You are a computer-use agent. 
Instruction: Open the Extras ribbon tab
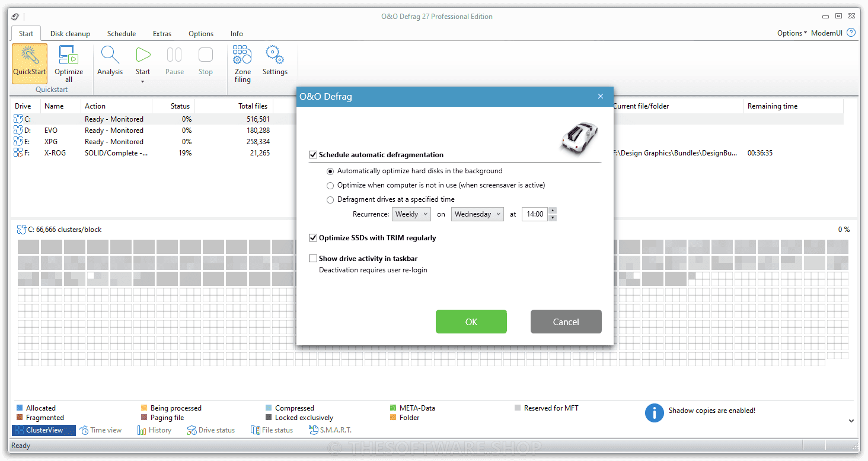point(162,34)
